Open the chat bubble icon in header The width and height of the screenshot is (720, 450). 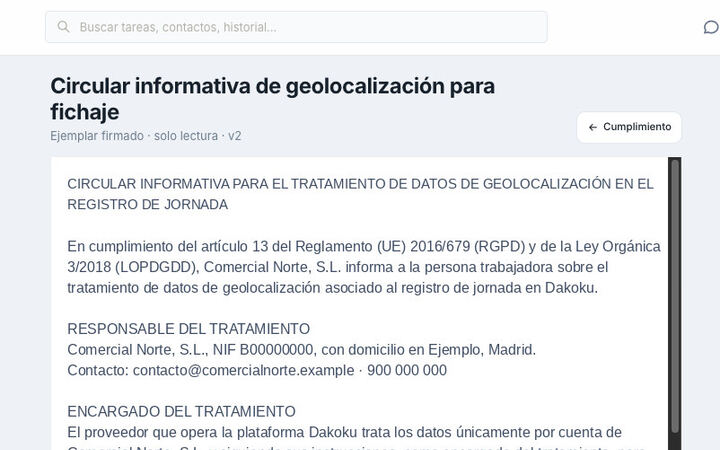tap(711, 27)
